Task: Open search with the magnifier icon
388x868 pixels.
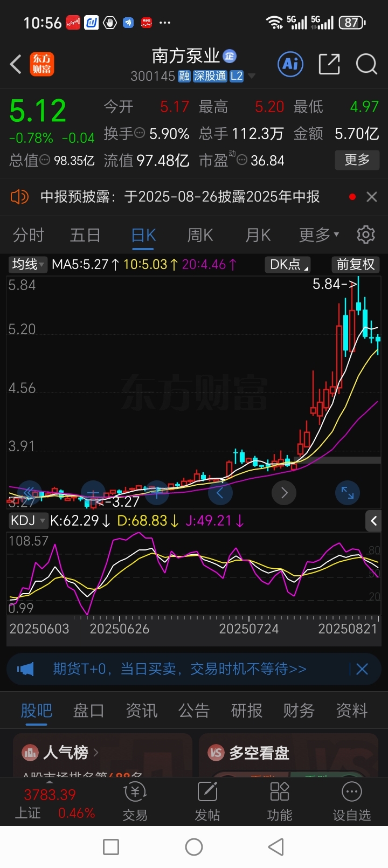Action: 366,64
